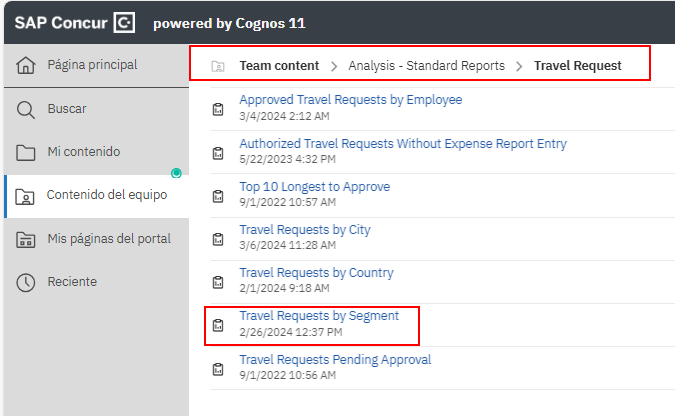Go to Team content breadcrumb
The height and width of the screenshot is (416, 675).
(x=279, y=65)
